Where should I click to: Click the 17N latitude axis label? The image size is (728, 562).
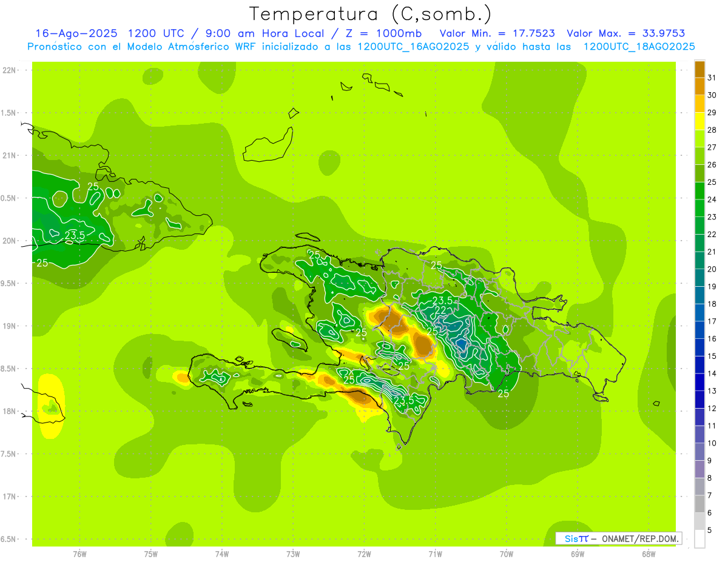click(10, 497)
